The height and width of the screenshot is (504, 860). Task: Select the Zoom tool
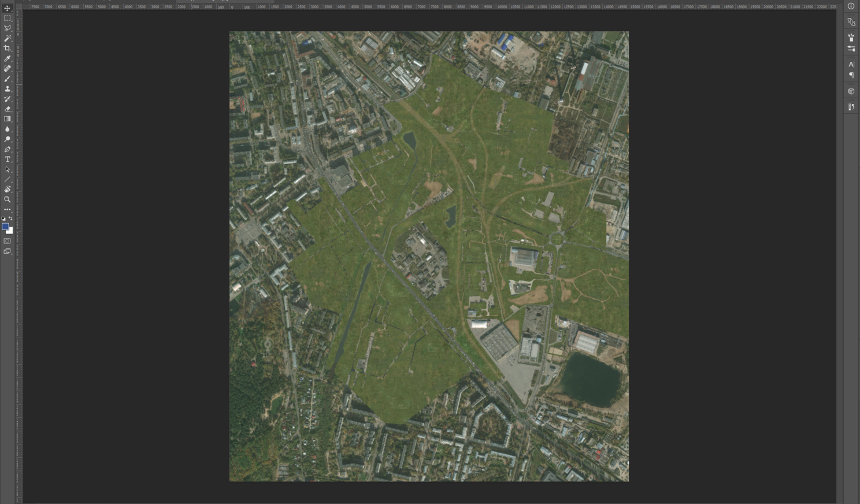click(8, 199)
